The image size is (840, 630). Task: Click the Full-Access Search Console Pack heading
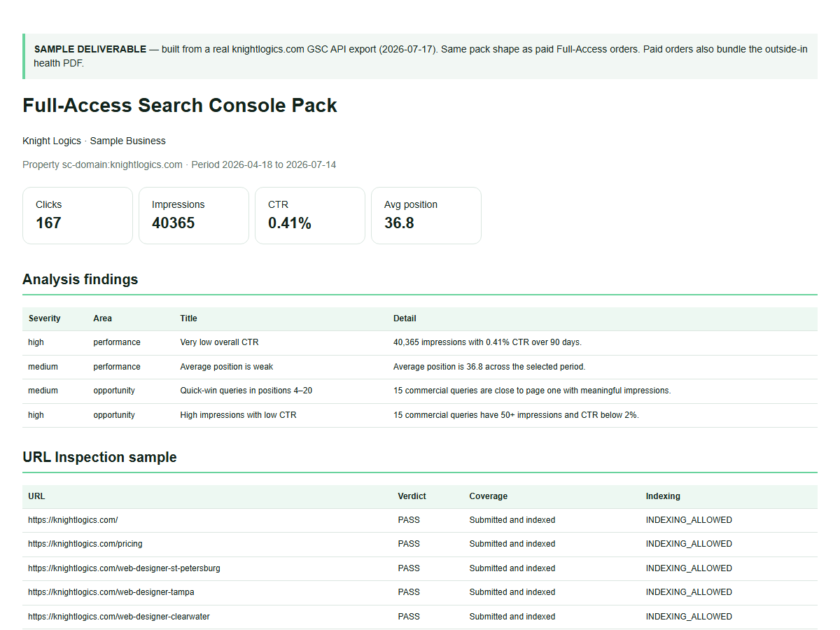point(180,106)
